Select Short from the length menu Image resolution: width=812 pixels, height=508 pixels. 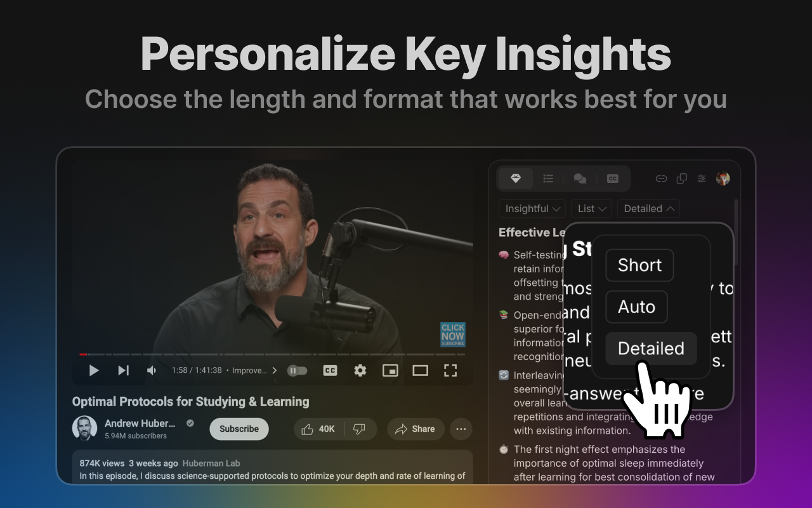pos(639,265)
